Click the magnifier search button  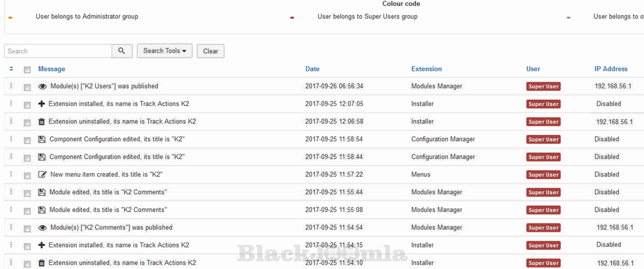tap(121, 51)
